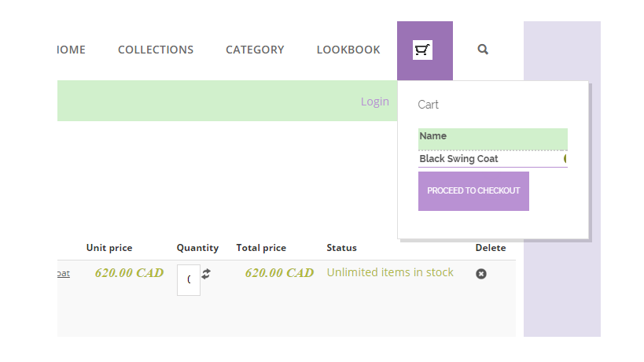
Task: Delete the cart item with X icon
Action: pyautogui.click(x=481, y=274)
